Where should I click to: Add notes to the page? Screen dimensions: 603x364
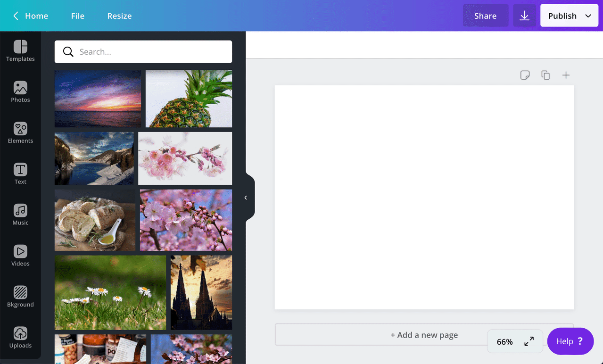coord(525,75)
